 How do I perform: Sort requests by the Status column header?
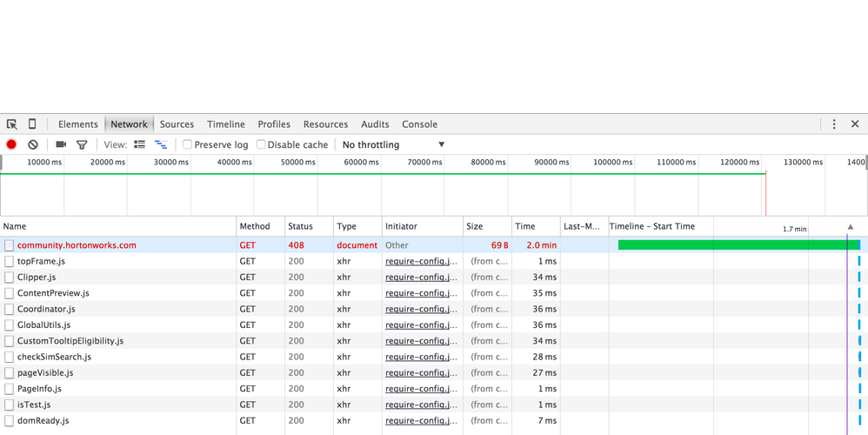[x=300, y=227]
